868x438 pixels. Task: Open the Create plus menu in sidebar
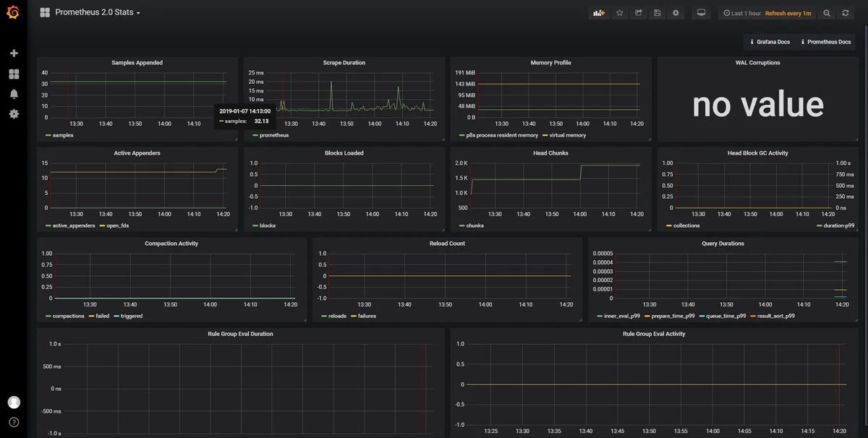click(x=14, y=53)
